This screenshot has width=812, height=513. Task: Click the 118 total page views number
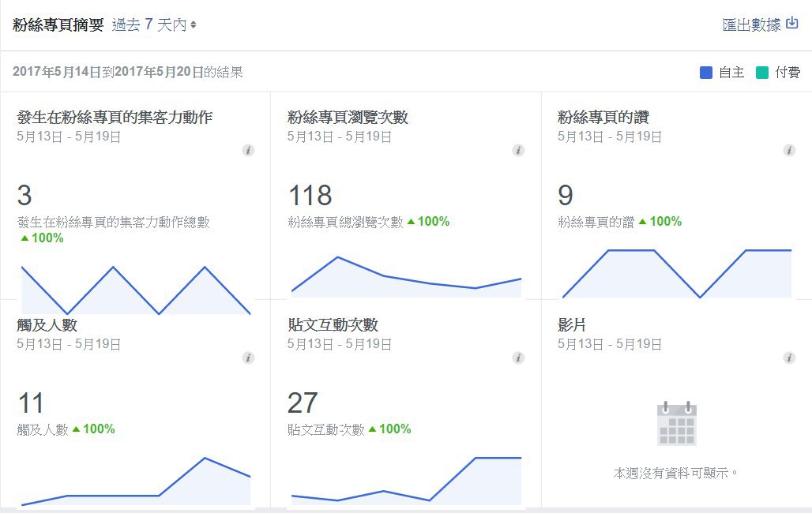310,196
